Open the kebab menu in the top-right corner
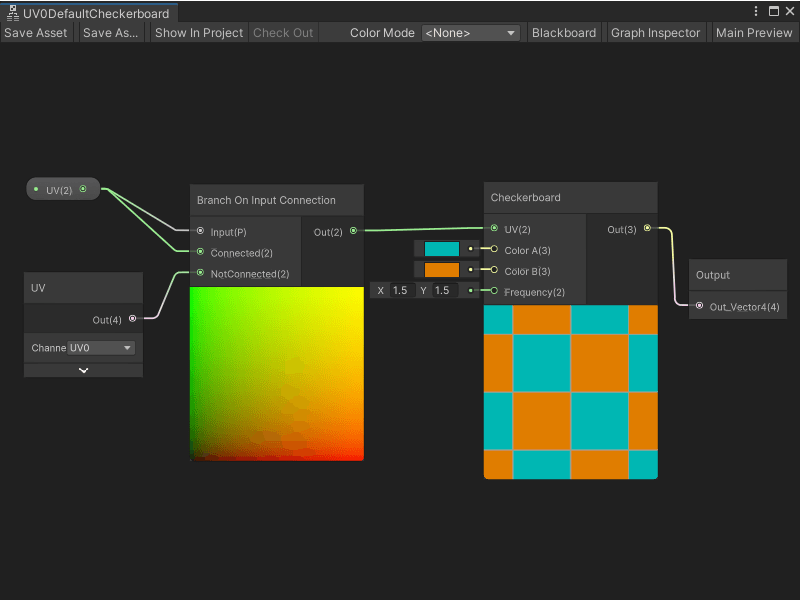The height and width of the screenshot is (600, 800). click(757, 10)
